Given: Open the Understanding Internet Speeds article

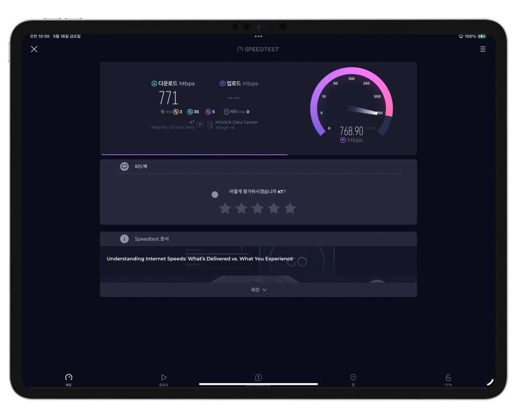Looking at the screenshot, I should click(x=200, y=259).
